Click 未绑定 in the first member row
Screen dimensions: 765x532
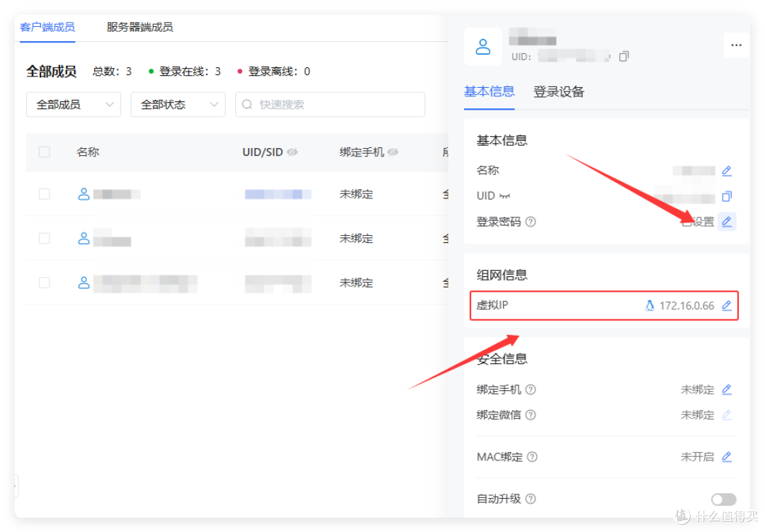point(356,194)
